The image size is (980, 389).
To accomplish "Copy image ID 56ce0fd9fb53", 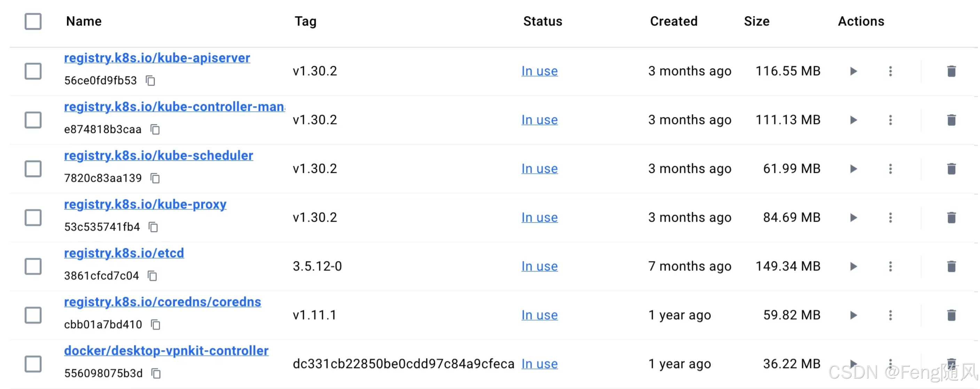I will (151, 81).
